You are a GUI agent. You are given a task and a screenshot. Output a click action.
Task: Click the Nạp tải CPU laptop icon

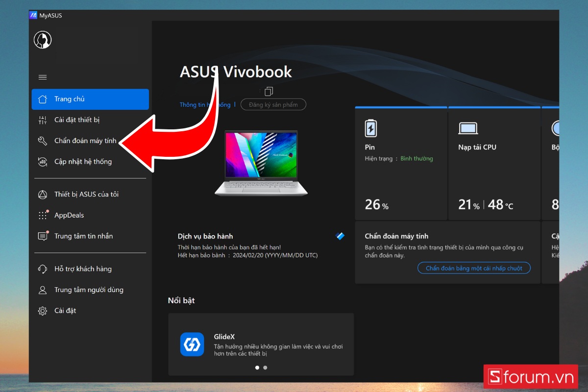[468, 128]
